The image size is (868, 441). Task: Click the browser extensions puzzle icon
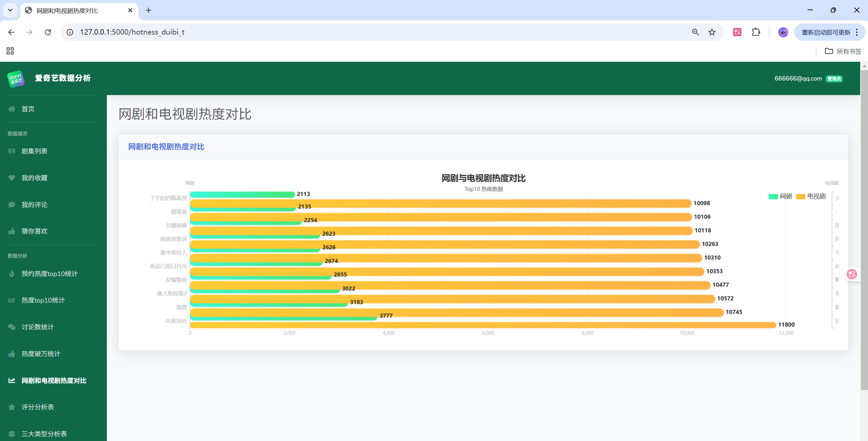756,32
